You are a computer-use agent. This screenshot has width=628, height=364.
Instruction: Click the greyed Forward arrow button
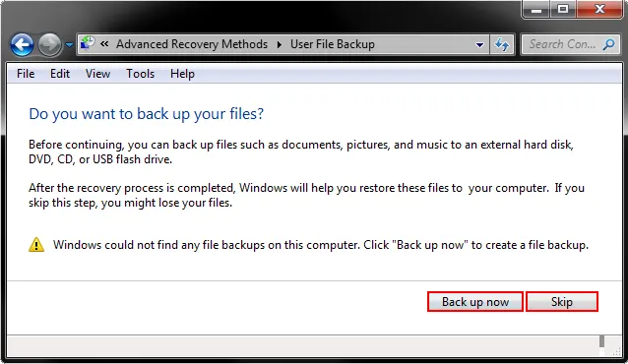tap(49, 44)
